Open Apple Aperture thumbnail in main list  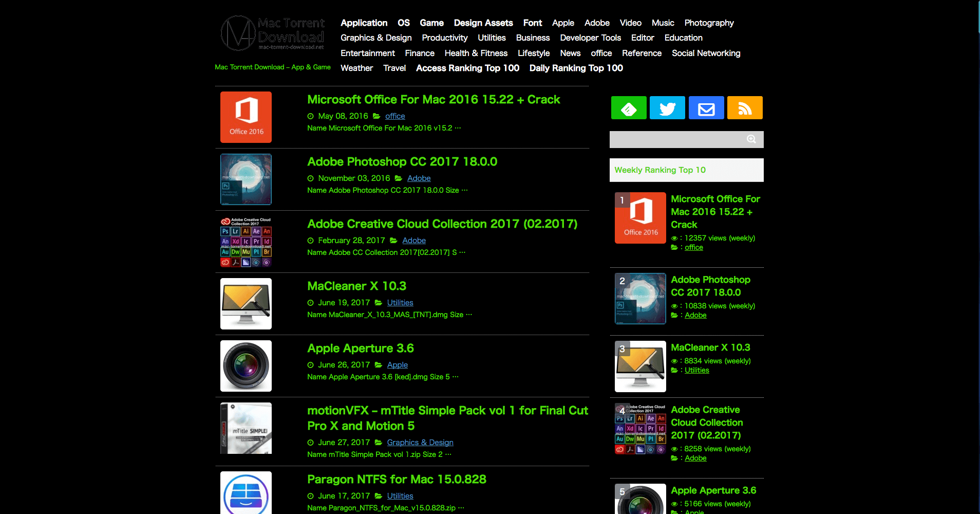tap(246, 366)
